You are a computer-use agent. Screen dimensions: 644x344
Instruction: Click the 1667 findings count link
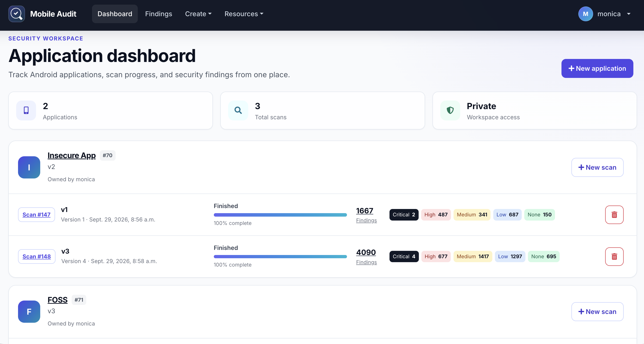pos(364,211)
